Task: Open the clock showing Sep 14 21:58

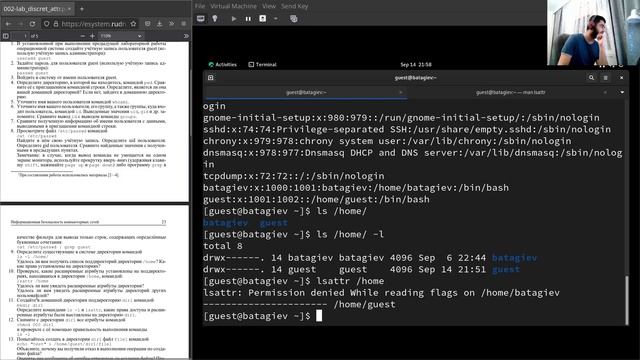Action: tap(416, 64)
